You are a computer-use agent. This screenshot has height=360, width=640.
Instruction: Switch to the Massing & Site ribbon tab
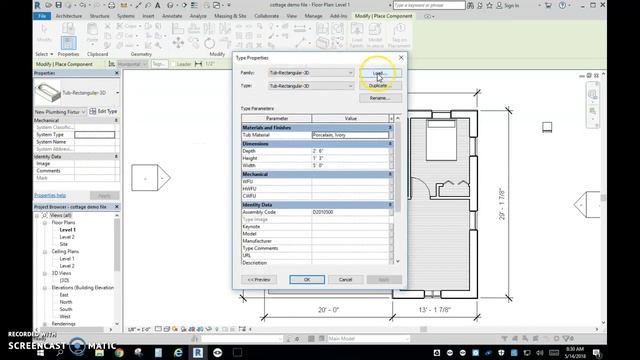[x=230, y=16]
